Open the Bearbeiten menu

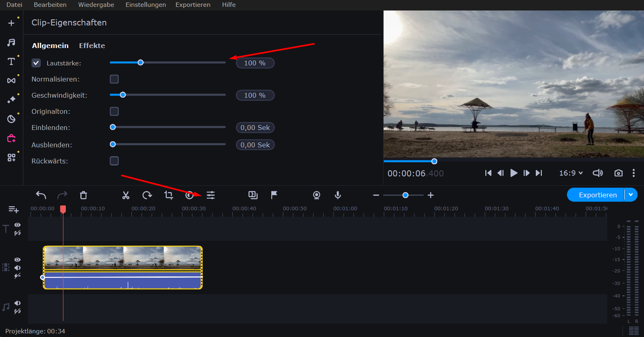click(50, 5)
